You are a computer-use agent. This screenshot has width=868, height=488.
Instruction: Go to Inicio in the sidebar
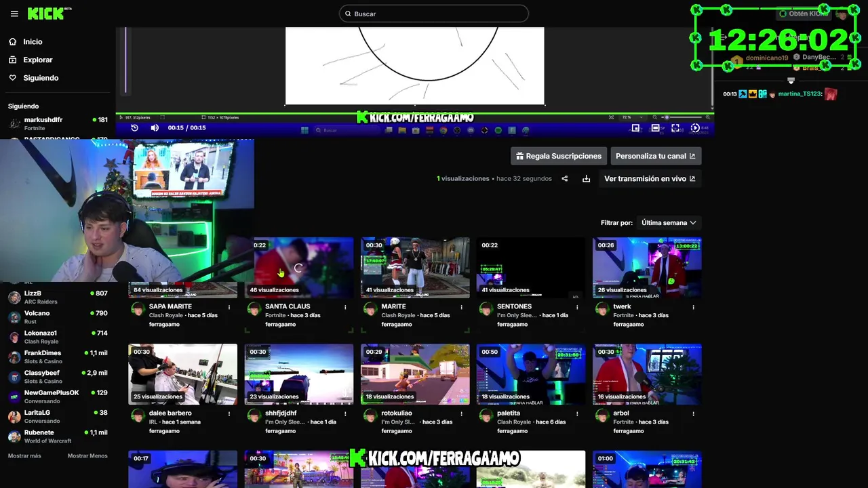[x=33, y=42]
